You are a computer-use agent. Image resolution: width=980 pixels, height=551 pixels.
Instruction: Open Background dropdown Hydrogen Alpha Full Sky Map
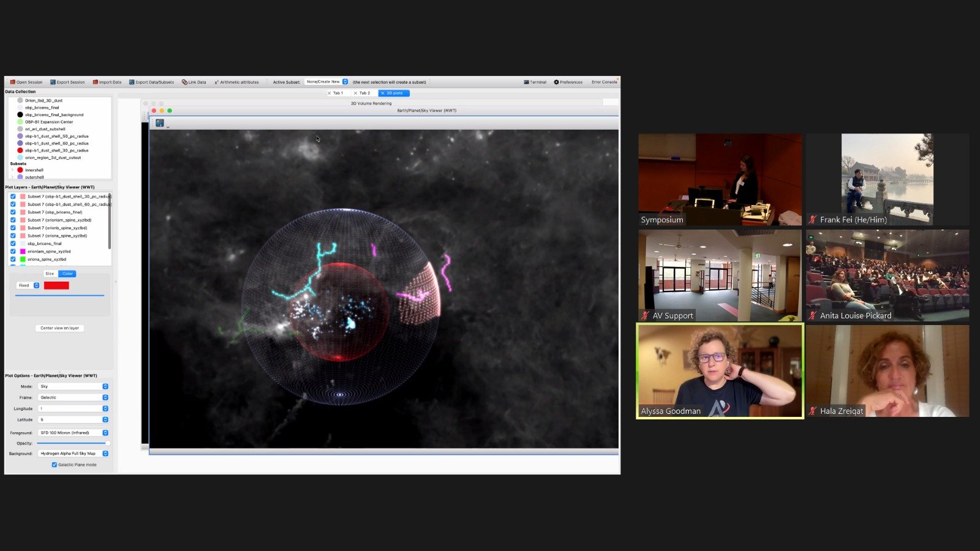(73, 454)
